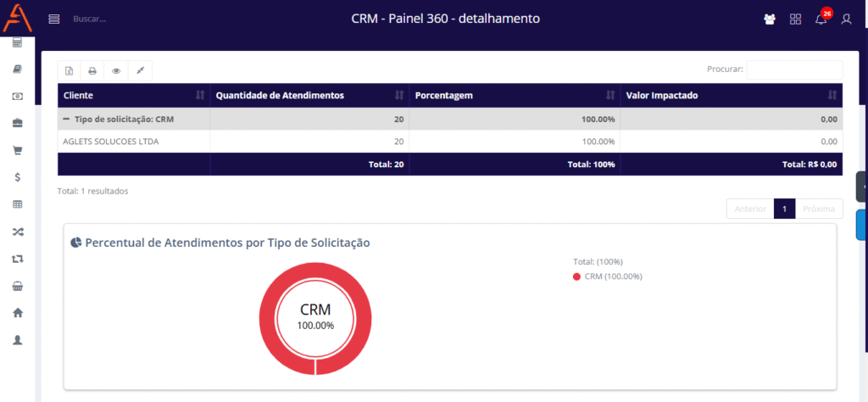The image size is (868, 402).
Task: Click the Próxima pagination button
Action: (819, 209)
